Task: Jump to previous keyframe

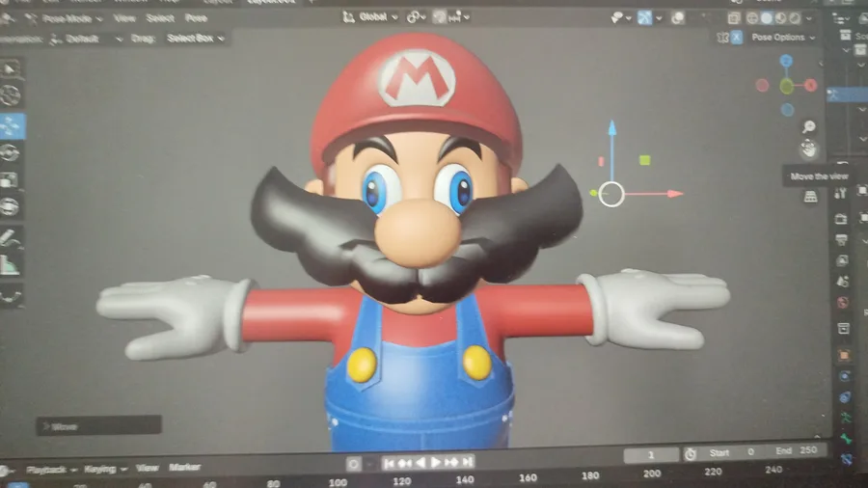Action: pyautogui.click(x=405, y=463)
